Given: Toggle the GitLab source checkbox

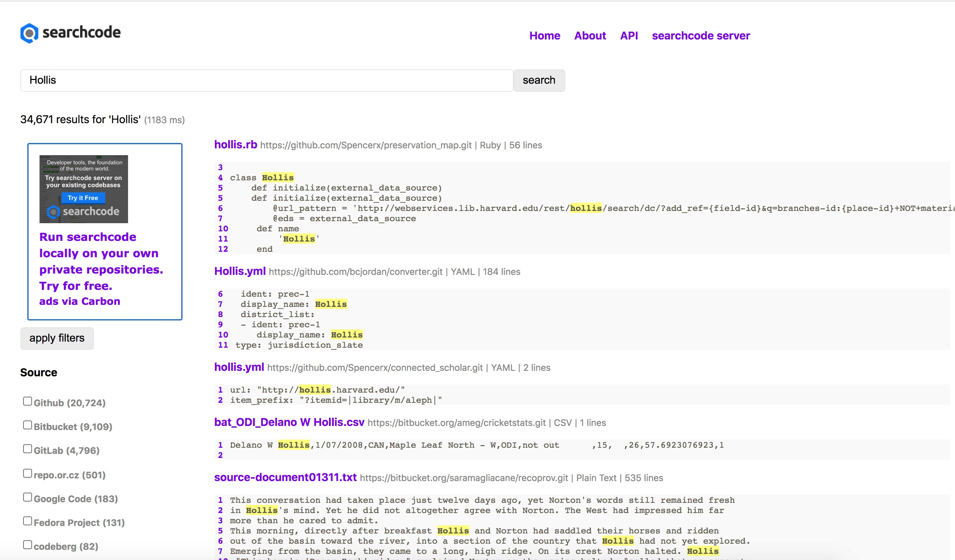Looking at the screenshot, I should (27, 449).
